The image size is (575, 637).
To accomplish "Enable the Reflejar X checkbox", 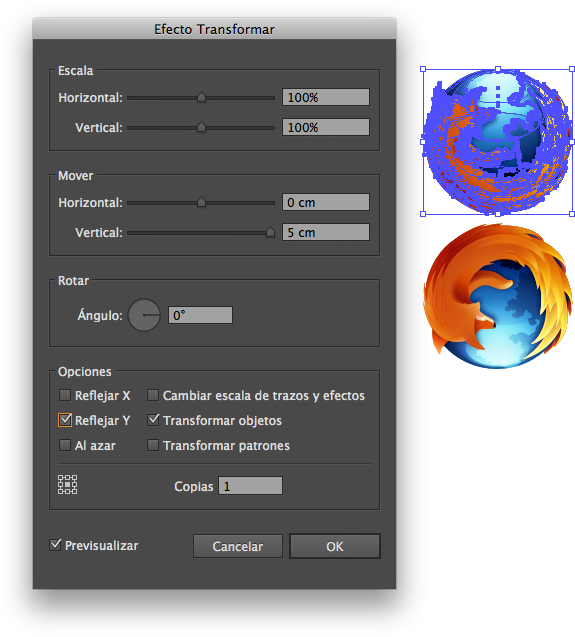I will (x=65, y=395).
